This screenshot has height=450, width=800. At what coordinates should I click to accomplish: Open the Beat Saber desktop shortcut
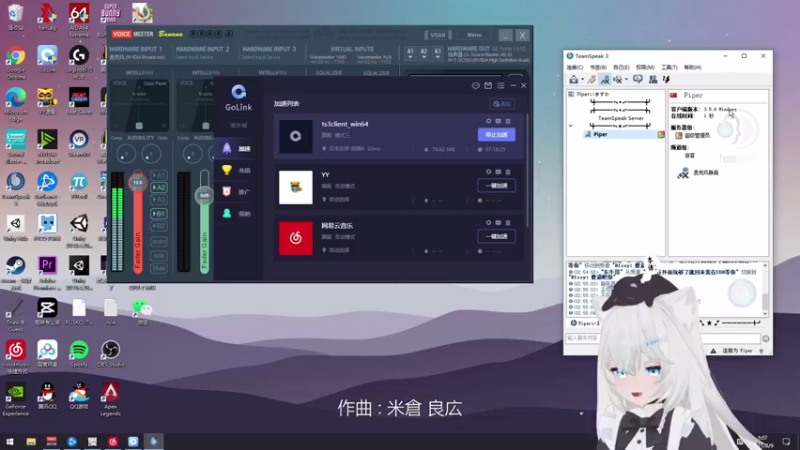(x=79, y=100)
